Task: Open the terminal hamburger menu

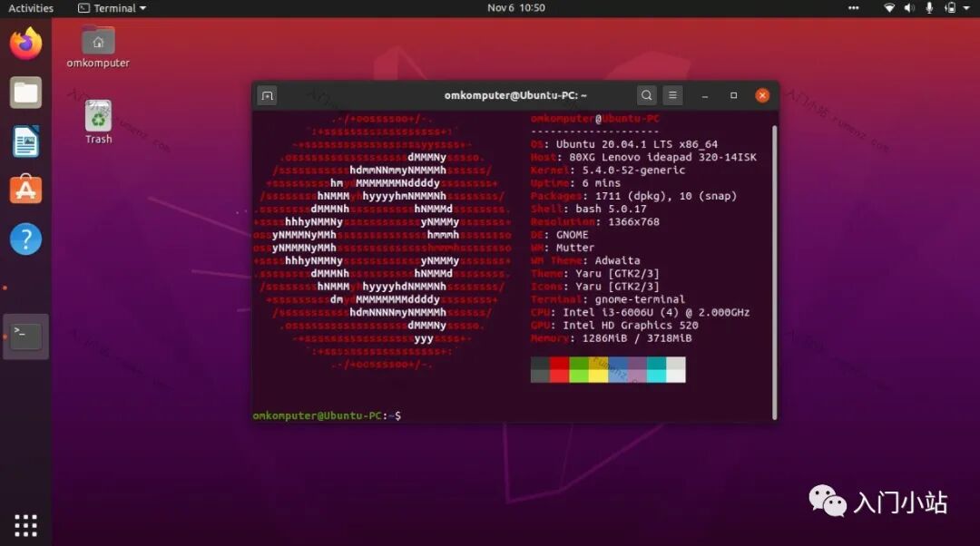Action: (x=672, y=95)
